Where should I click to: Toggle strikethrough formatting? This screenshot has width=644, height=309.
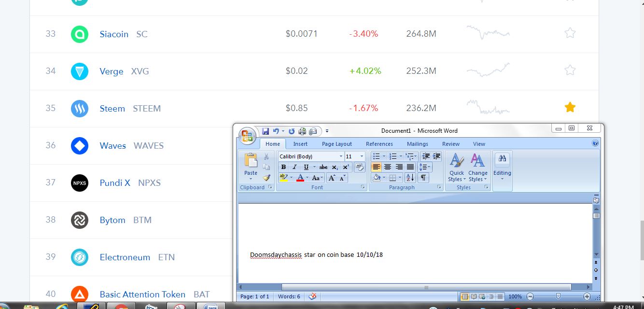[x=323, y=167]
